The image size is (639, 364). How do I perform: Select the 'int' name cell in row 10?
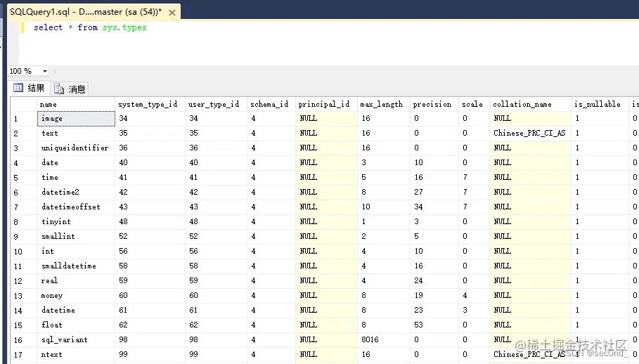pos(76,252)
